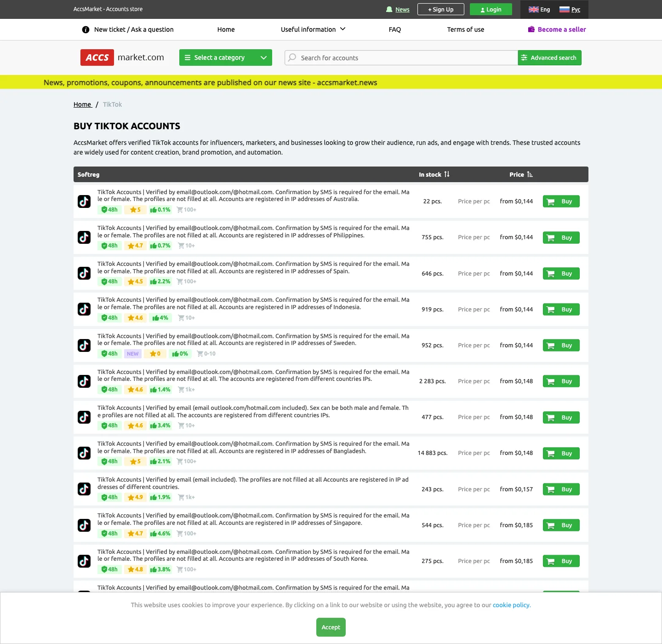Open the Australia TikTok accounts listing description

click(253, 195)
